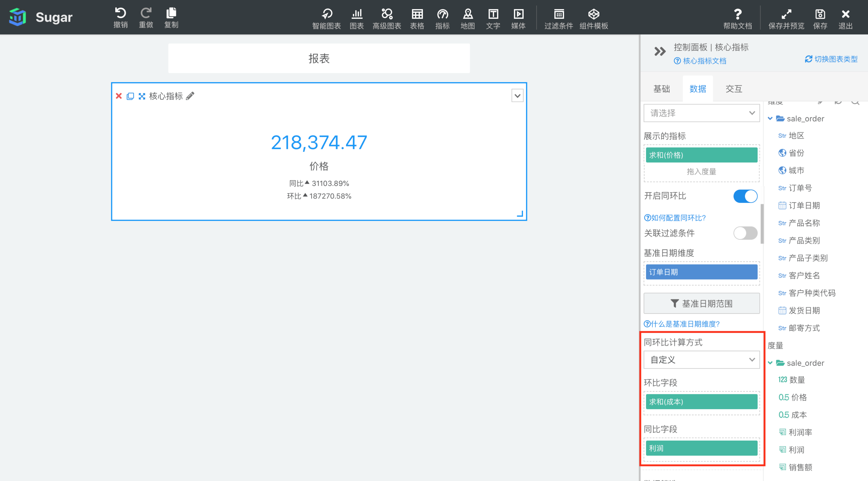The image size is (868, 481).
Task: Edit the 核心指标 title pencil icon
Action: pyautogui.click(x=190, y=96)
